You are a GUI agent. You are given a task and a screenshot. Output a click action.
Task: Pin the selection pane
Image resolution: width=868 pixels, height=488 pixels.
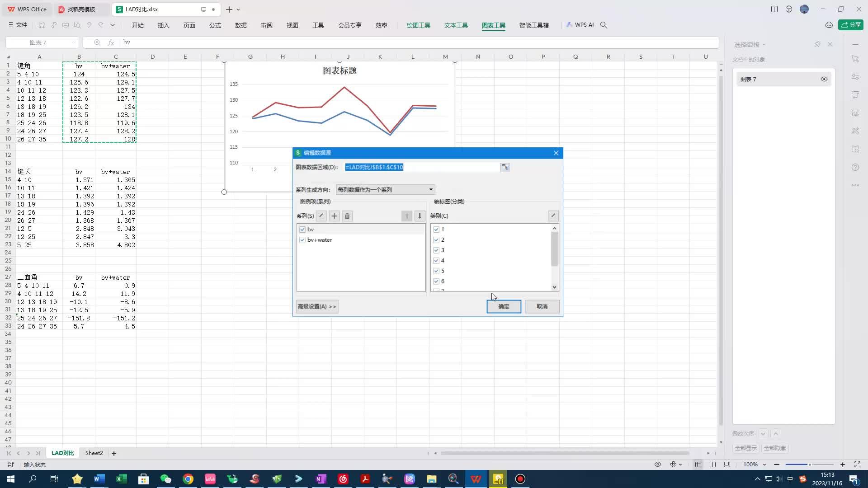point(817,44)
